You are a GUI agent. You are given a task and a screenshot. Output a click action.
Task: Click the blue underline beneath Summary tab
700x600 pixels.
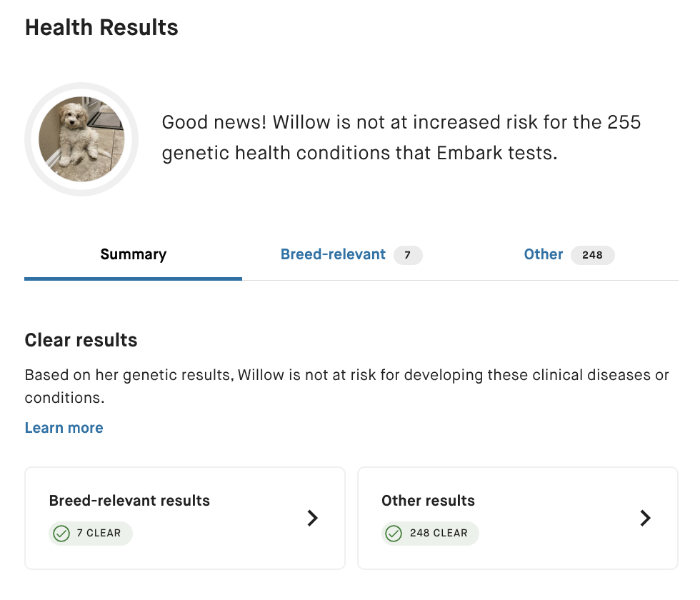click(133, 279)
